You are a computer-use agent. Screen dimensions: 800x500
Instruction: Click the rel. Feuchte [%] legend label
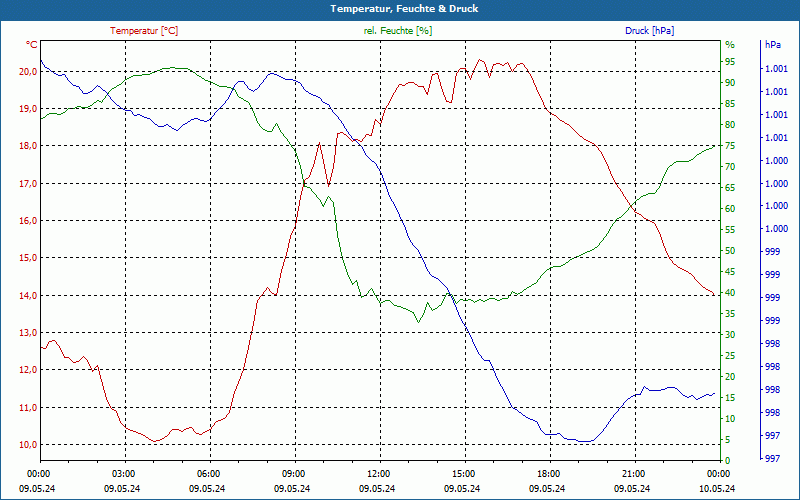pyautogui.click(x=397, y=31)
